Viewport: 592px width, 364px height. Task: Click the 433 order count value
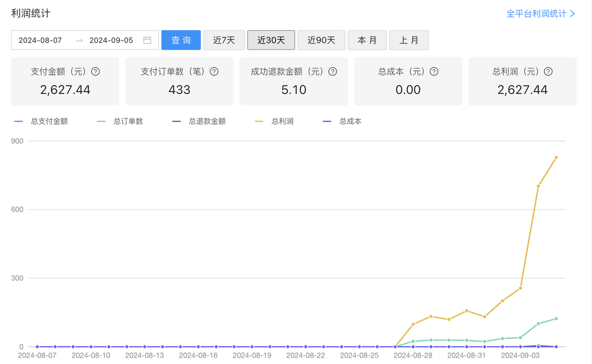[179, 90]
